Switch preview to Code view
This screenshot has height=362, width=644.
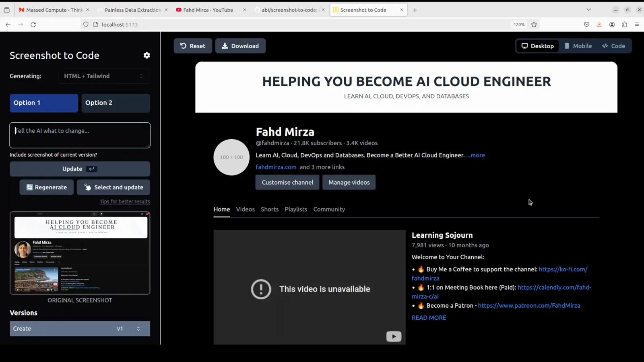point(614,46)
